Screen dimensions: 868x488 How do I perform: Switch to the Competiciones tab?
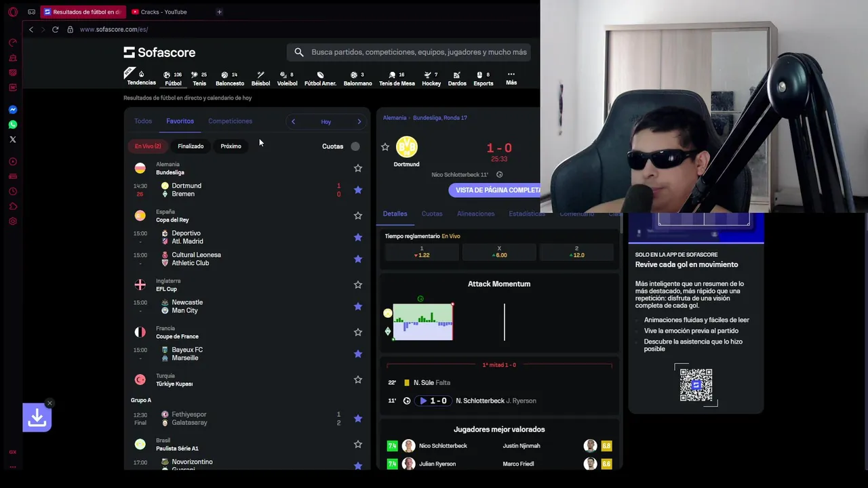tap(230, 121)
